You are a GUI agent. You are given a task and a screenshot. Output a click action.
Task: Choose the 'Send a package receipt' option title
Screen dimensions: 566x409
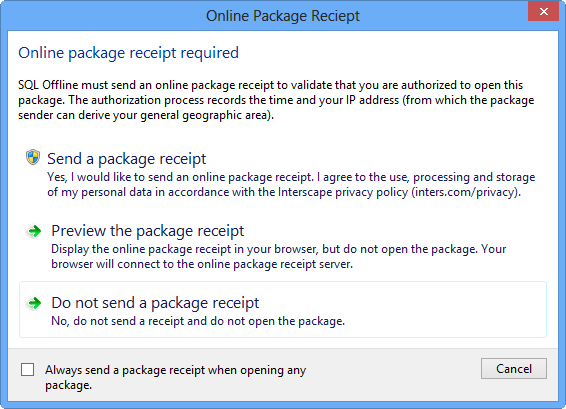[127, 159]
